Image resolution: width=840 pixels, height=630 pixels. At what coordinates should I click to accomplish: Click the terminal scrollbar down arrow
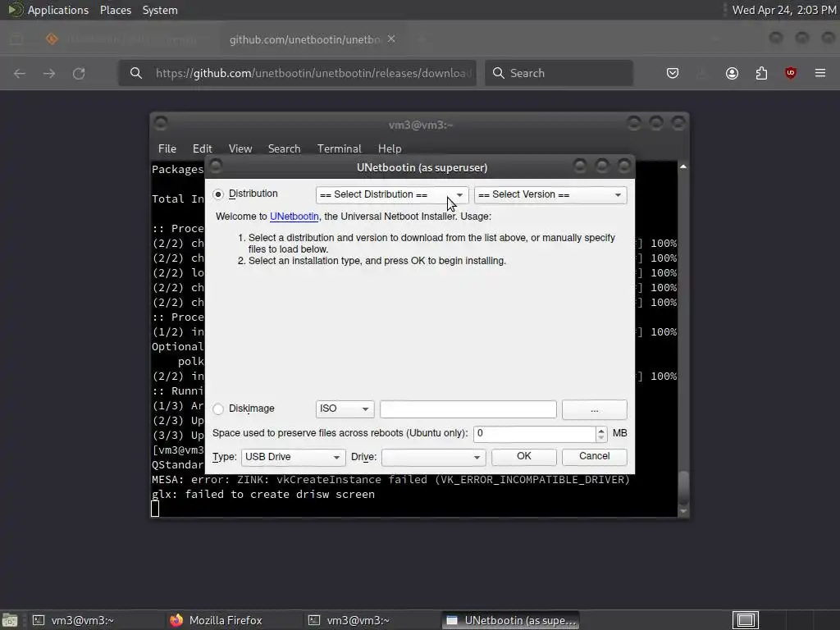click(683, 512)
